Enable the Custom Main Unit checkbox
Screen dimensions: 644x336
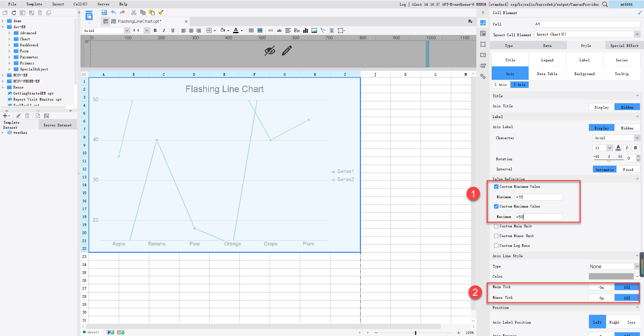[496, 226]
